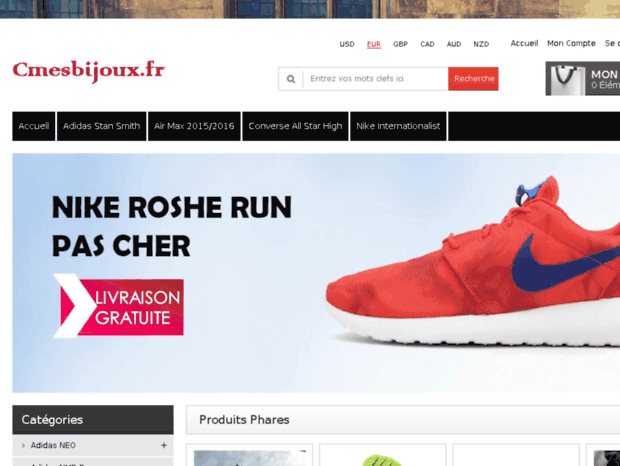Image resolution: width=620 pixels, height=466 pixels.
Task: Select USD currency
Action: 347,44
